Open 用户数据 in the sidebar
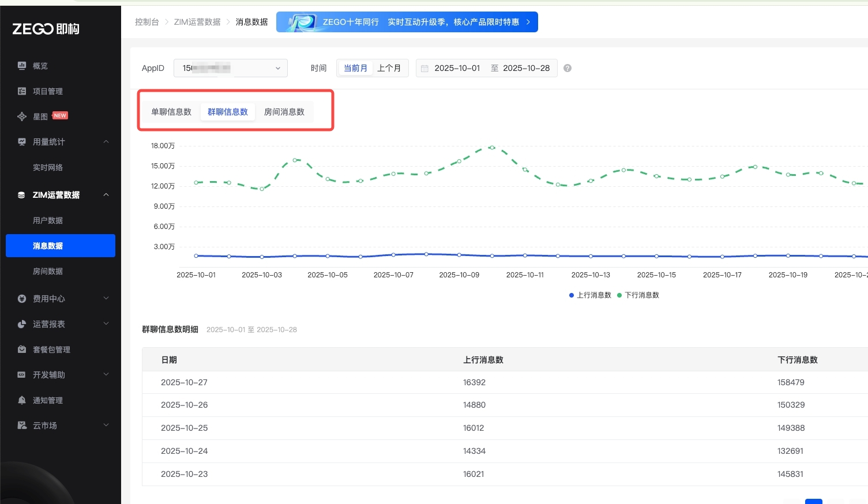 [48, 220]
